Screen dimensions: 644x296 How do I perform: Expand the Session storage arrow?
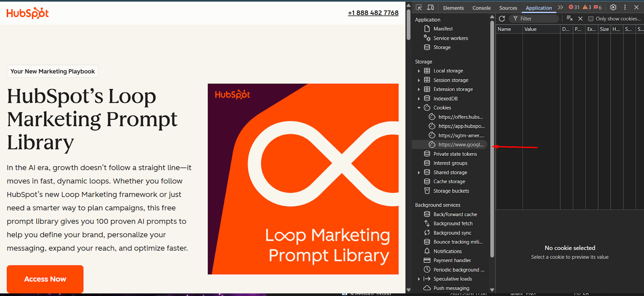[x=419, y=80]
